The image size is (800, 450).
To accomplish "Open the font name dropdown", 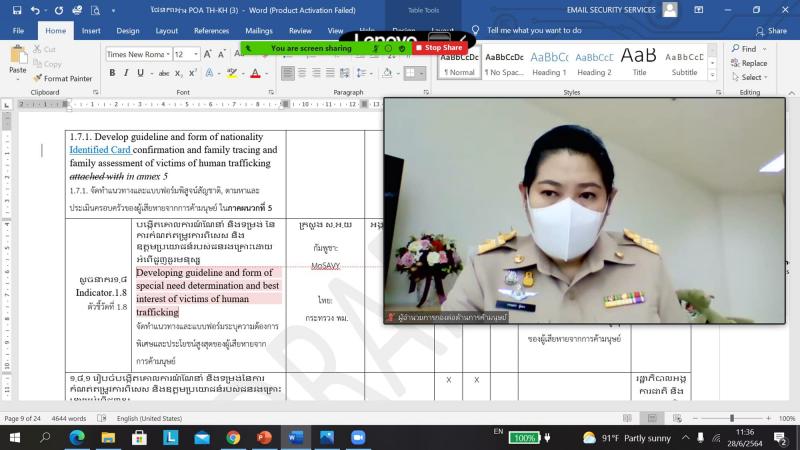I will pos(168,54).
